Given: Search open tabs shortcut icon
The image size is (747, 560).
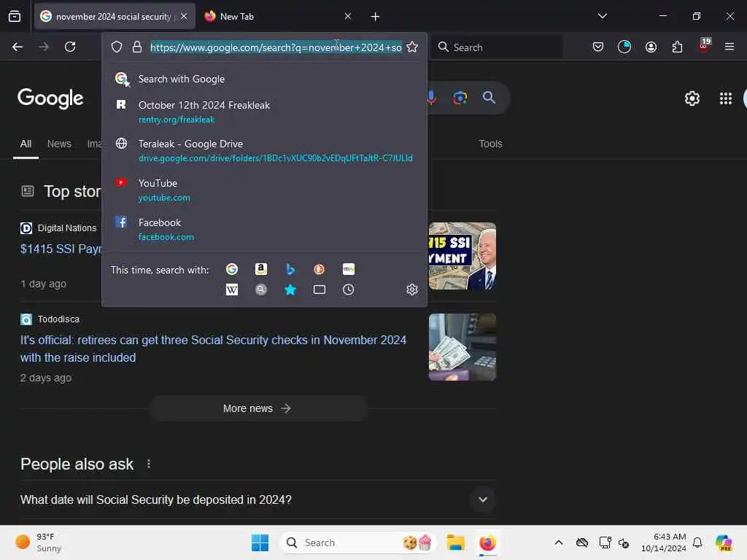Looking at the screenshot, I should point(320,289).
